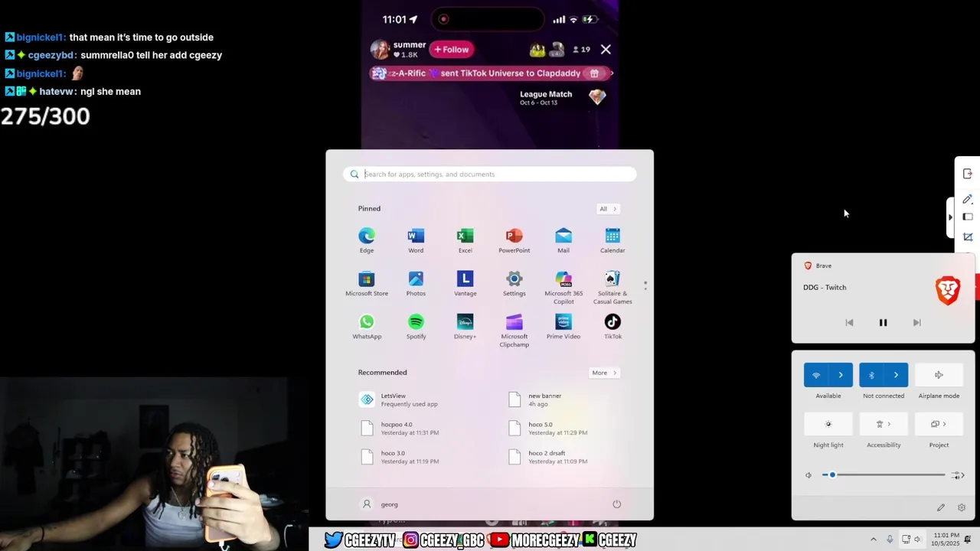The image size is (980, 551).
Task: Toggle Airplane mode
Action: (x=939, y=375)
